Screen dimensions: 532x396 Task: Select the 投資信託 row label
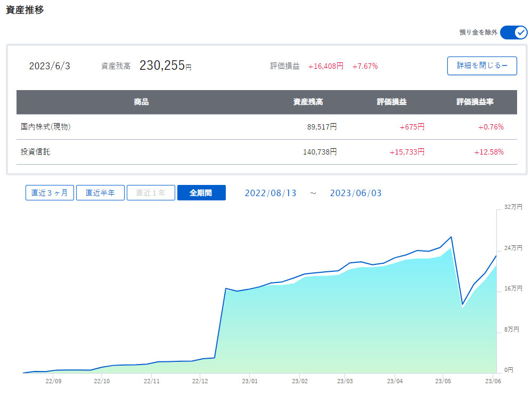coord(36,152)
